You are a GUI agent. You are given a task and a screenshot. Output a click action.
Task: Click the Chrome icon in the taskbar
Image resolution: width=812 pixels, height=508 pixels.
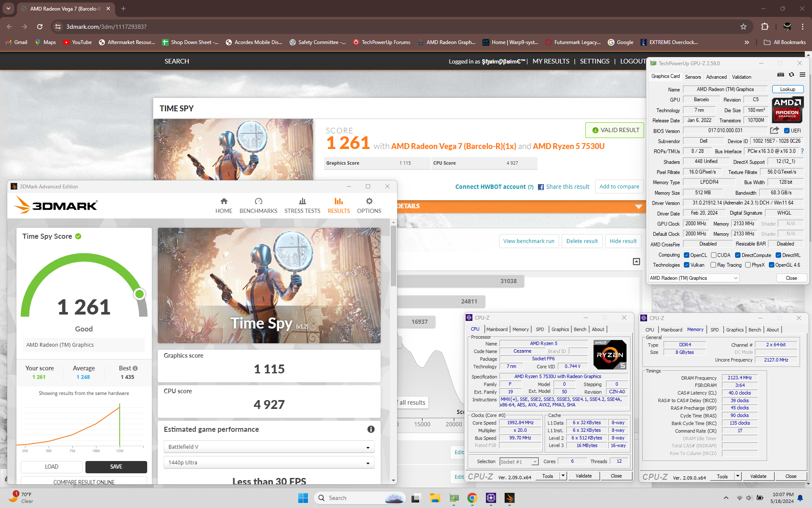(x=472, y=498)
